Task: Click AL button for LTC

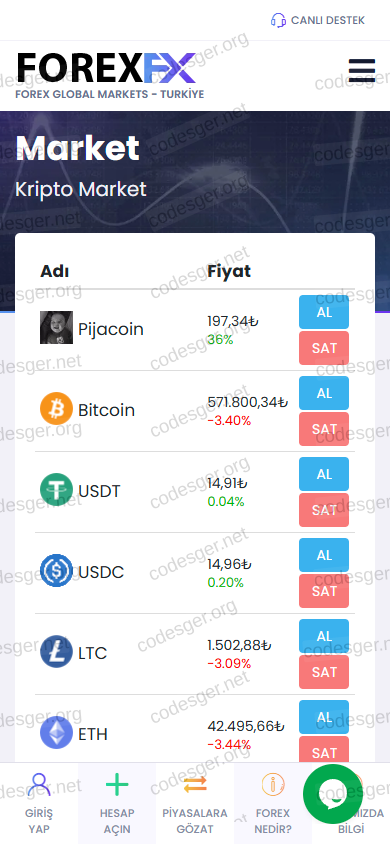Action: [x=324, y=636]
